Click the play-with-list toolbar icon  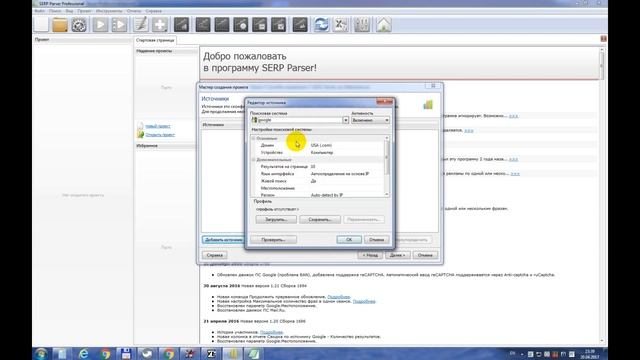[x=119, y=25]
